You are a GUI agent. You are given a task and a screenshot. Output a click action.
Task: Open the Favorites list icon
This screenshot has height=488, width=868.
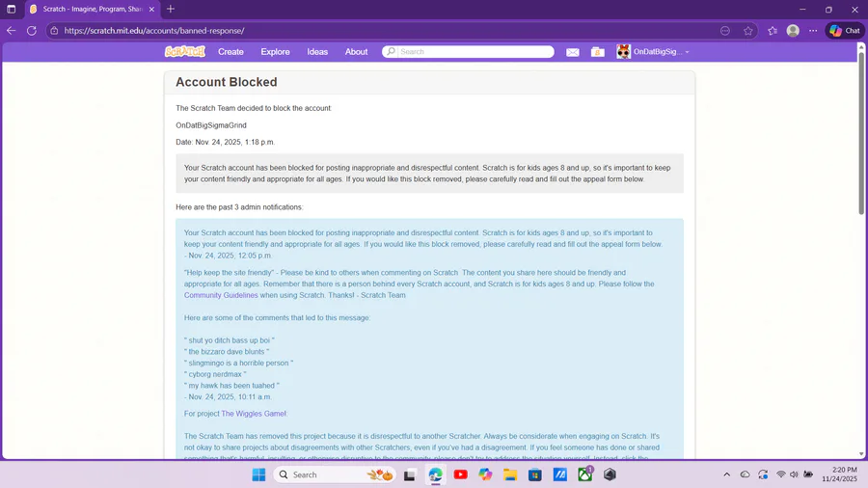(773, 31)
